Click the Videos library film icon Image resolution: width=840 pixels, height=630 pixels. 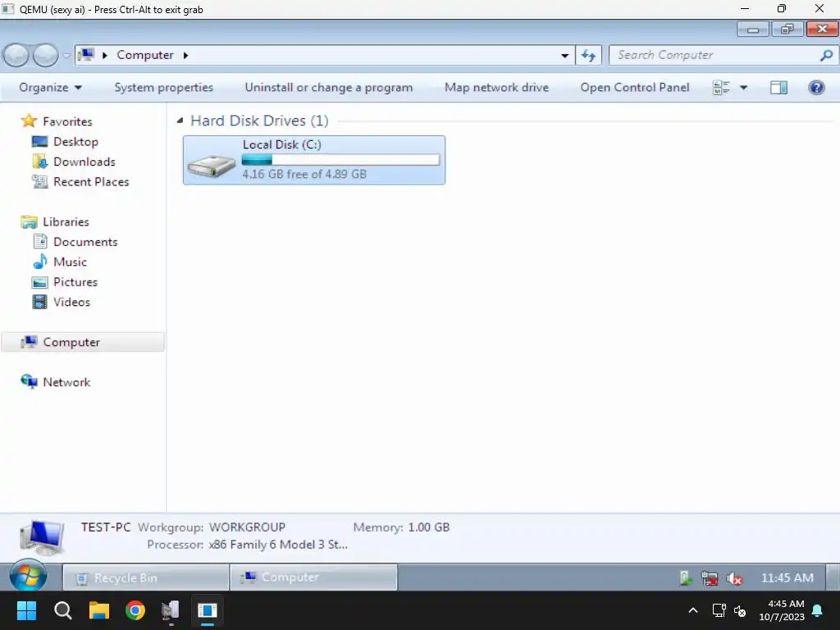click(x=40, y=302)
